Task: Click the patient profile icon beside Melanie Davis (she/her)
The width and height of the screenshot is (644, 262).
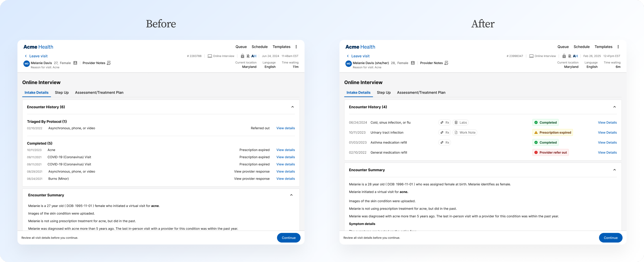Action: coord(413,63)
